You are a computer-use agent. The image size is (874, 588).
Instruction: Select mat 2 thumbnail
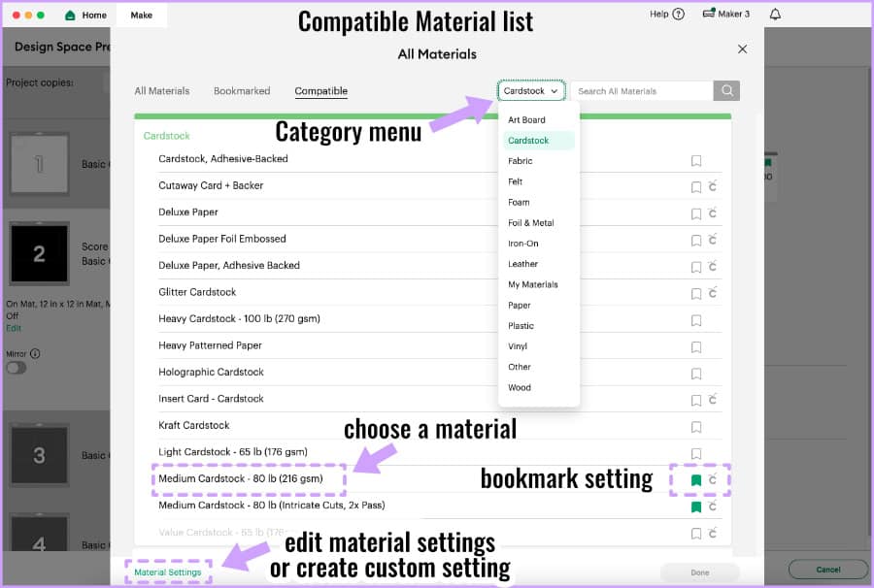tap(39, 253)
